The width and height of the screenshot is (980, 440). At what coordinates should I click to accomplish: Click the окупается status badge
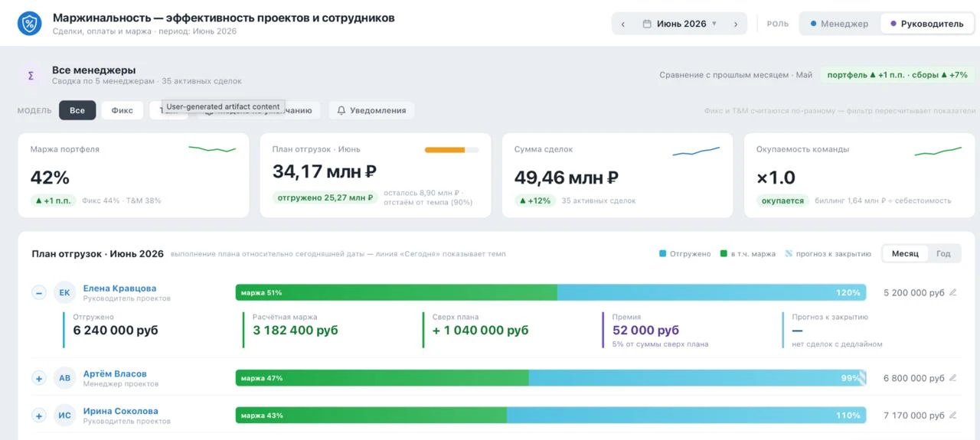click(782, 200)
